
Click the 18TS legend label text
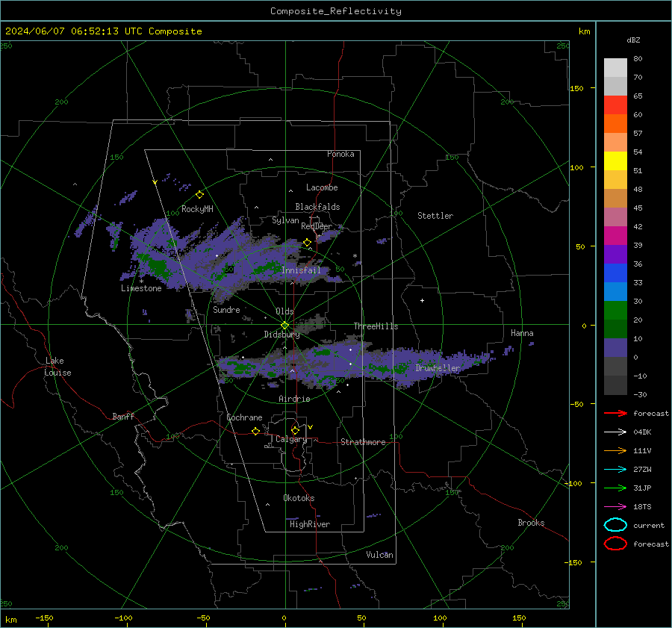point(642,507)
